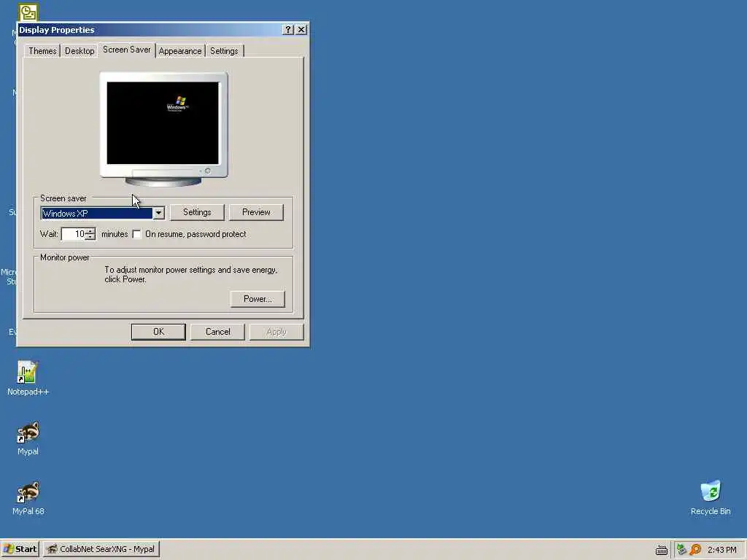The height and width of the screenshot is (560, 747).
Task: Open the MyPal 68 desktop shortcut
Action: pyautogui.click(x=28, y=498)
